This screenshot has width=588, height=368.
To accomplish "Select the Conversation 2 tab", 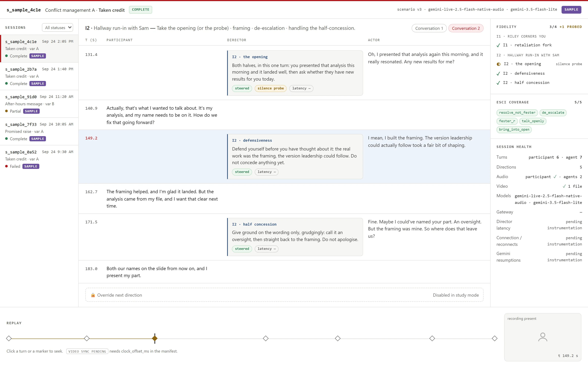I will [x=466, y=28].
